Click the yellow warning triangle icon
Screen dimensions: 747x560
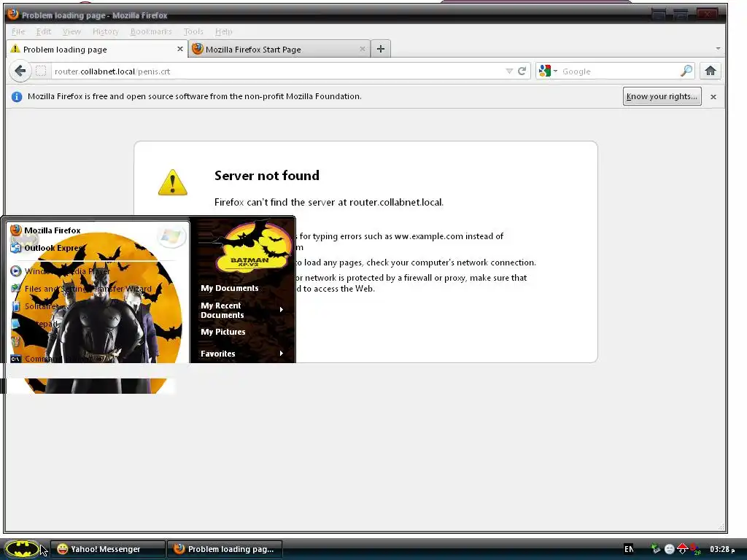pyautogui.click(x=172, y=182)
